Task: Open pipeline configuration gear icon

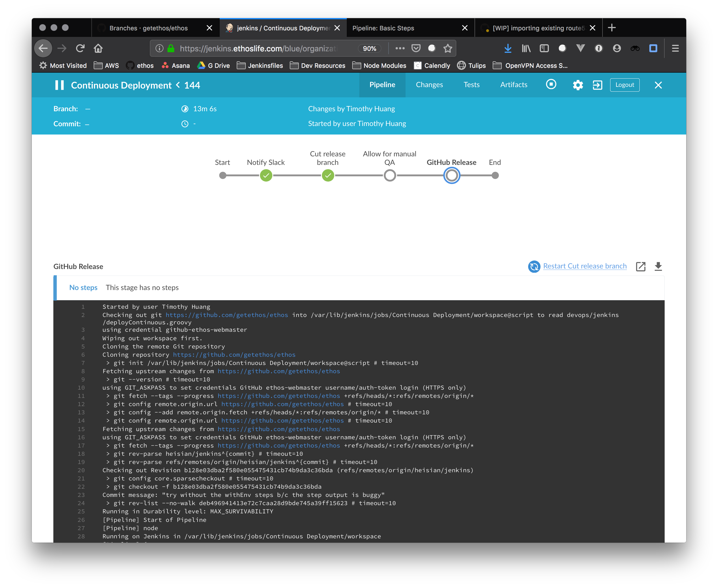Action: (578, 85)
